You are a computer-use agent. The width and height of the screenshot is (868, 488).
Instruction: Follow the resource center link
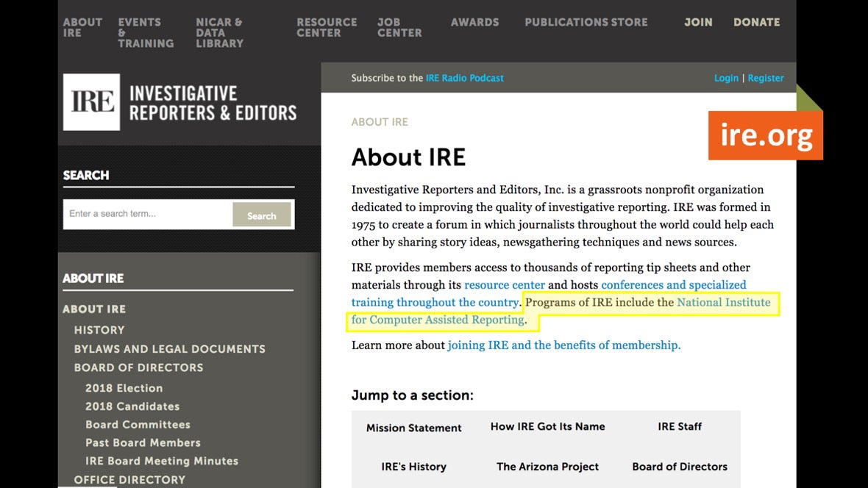point(505,285)
